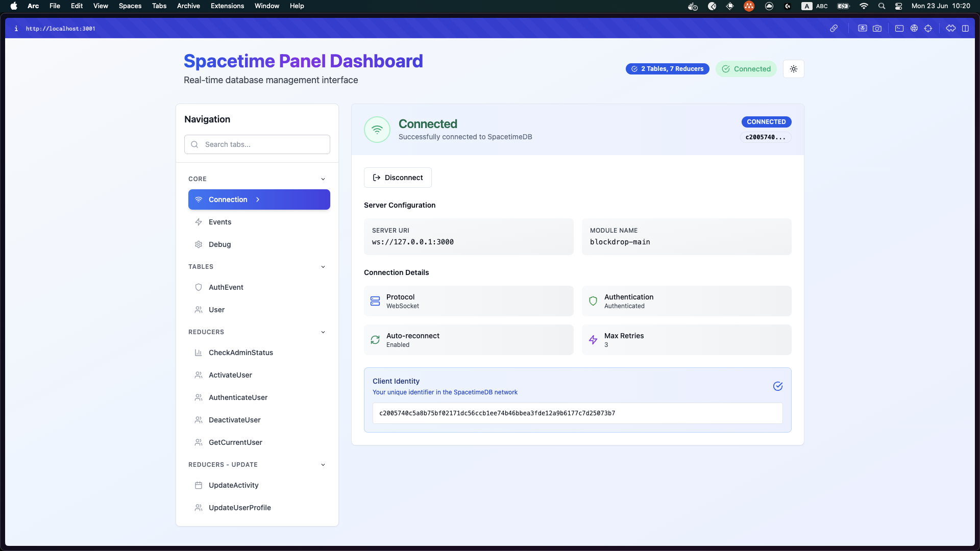Open the browser terminal icon in toolbar

coord(899,28)
